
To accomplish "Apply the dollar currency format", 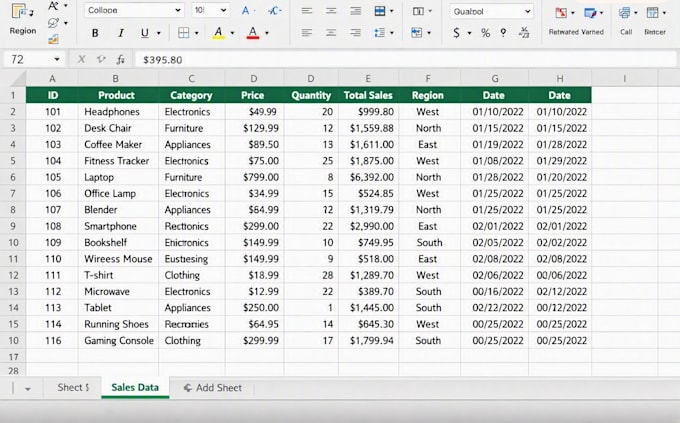I will [x=456, y=33].
